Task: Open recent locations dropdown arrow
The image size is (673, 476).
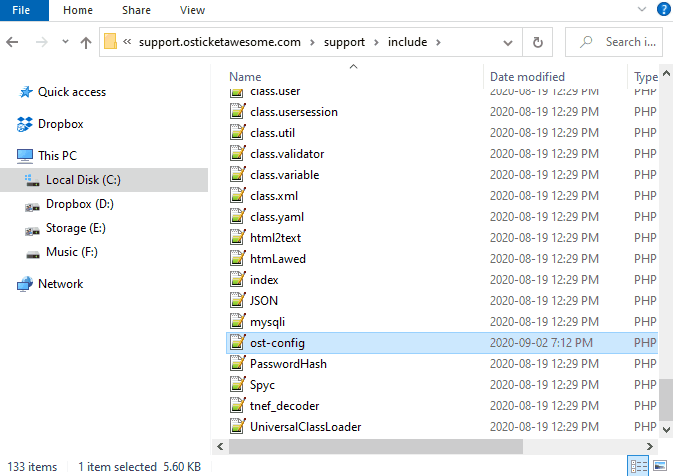Action: pos(65,42)
